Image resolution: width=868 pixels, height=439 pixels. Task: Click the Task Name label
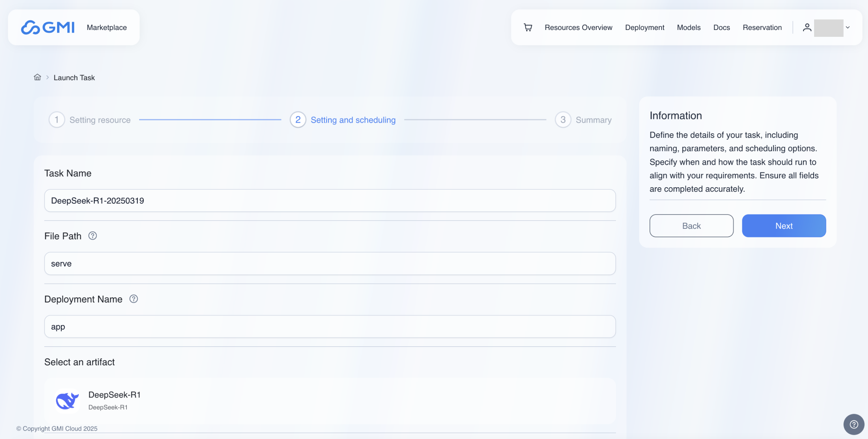[68, 173]
